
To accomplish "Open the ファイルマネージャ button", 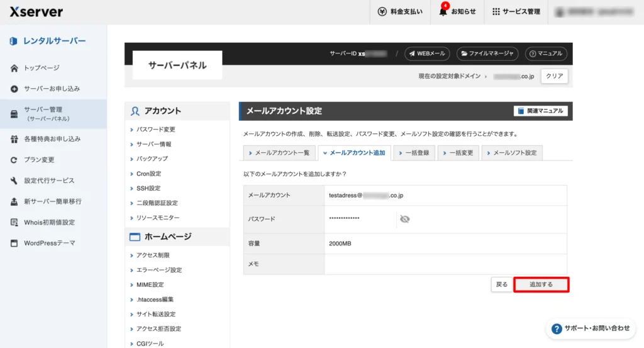I will tap(487, 53).
